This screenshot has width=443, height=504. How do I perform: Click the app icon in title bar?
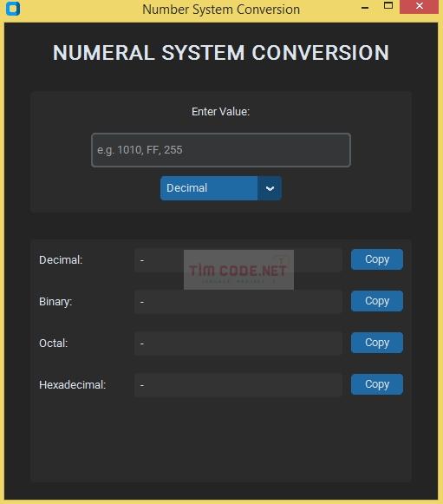(12, 9)
